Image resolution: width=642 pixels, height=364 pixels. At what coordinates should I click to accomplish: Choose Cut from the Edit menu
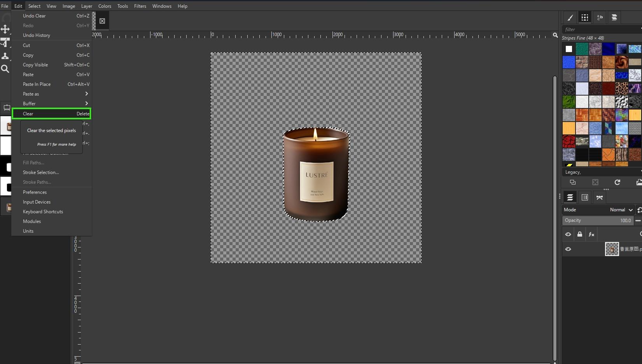point(52,45)
